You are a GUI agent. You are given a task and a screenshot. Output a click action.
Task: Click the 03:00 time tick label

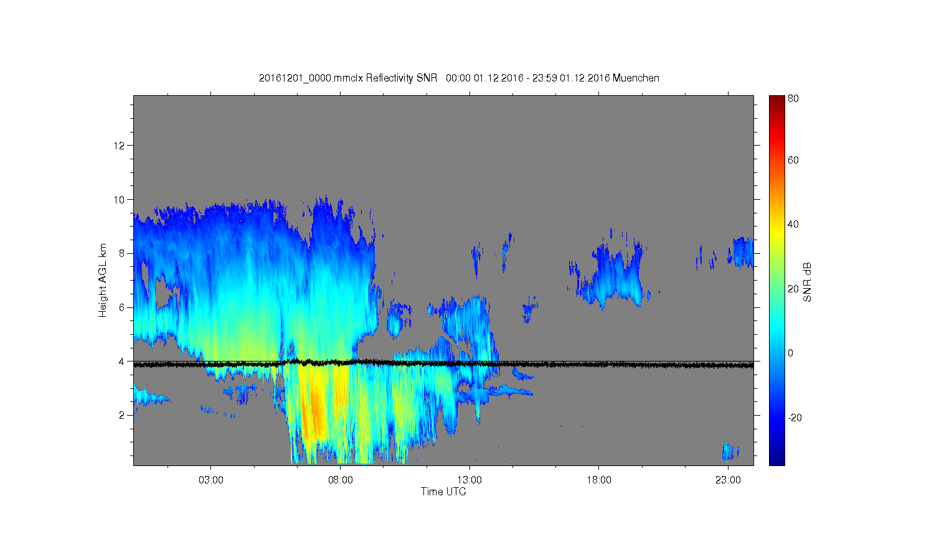pos(211,480)
